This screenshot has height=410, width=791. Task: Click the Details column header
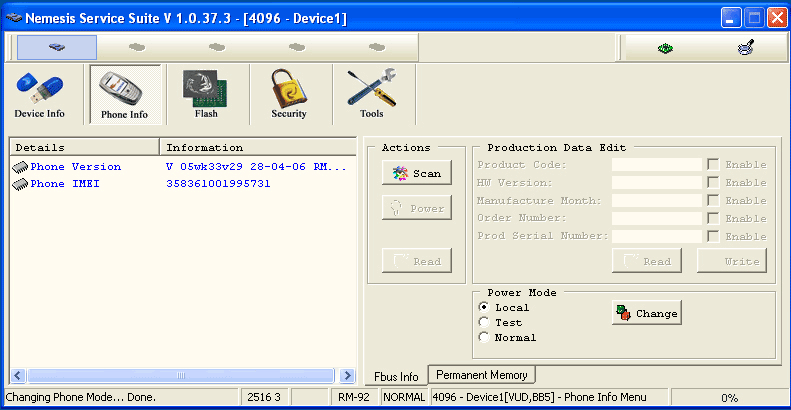tap(84, 147)
